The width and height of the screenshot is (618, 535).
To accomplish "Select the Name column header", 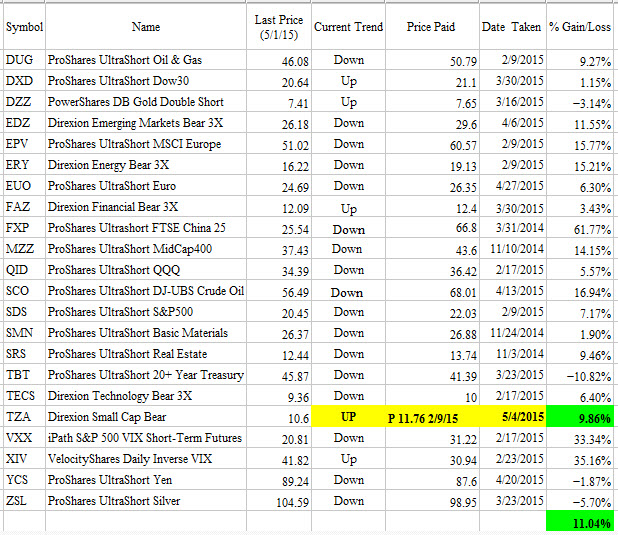I will click(x=146, y=27).
